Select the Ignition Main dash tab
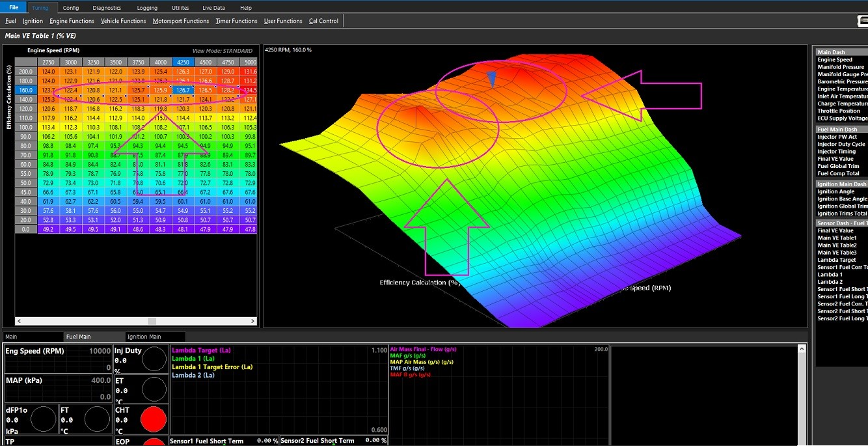This screenshot has width=868, height=446. click(155, 337)
